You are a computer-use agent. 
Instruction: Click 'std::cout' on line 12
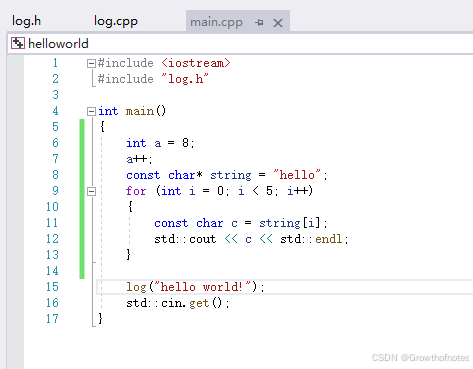point(185,239)
